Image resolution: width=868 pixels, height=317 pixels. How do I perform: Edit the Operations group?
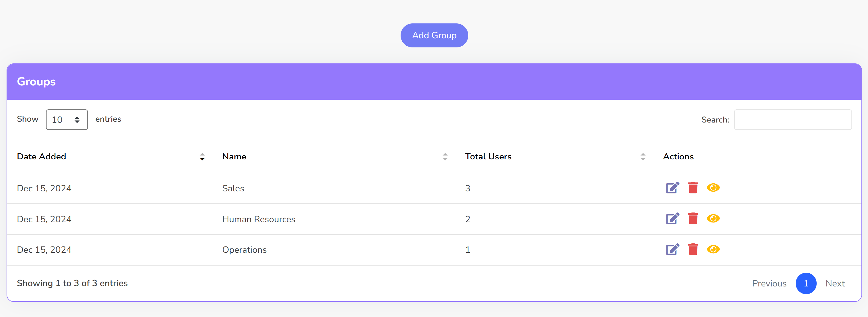click(x=672, y=249)
